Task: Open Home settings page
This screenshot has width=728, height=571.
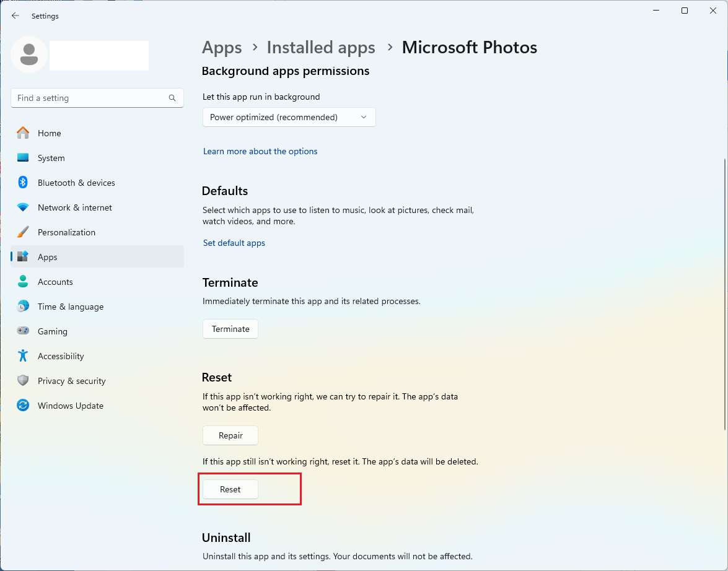Action: [x=97, y=133]
